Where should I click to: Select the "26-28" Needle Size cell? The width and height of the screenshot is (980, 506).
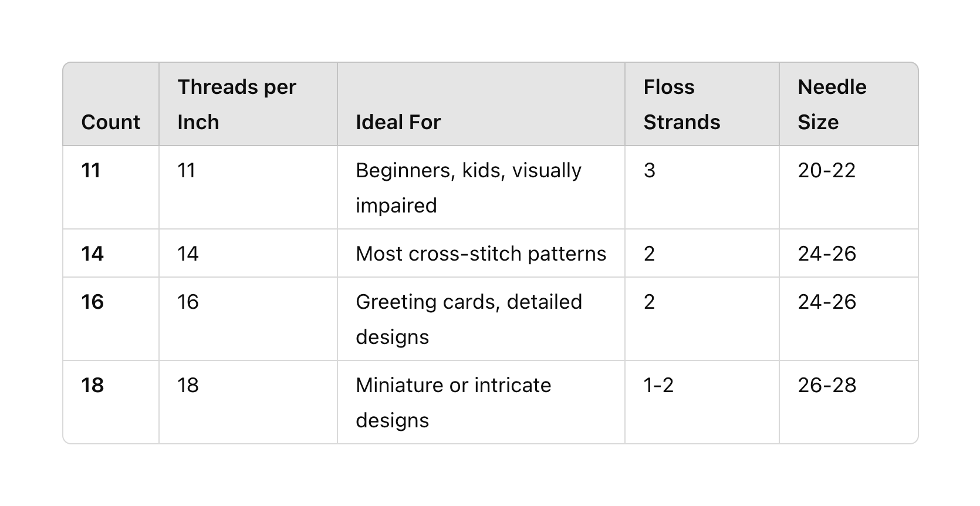click(x=827, y=385)
